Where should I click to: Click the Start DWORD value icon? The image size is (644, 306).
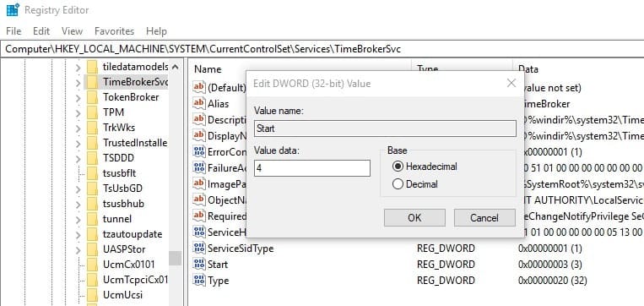(x=199, y=264)
